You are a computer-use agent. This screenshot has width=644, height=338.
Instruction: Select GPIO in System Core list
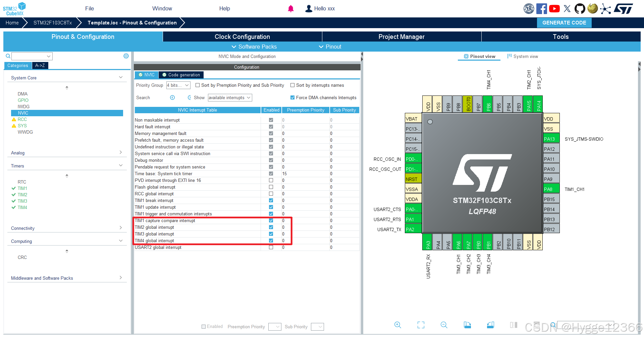click(23, 100)
